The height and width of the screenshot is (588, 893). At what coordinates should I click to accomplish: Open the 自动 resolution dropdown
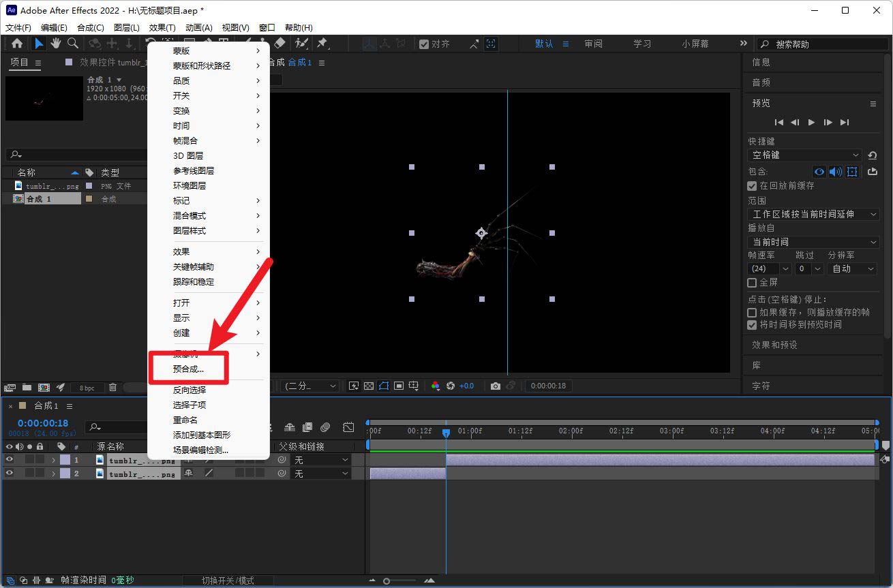[x=852, y=268]
